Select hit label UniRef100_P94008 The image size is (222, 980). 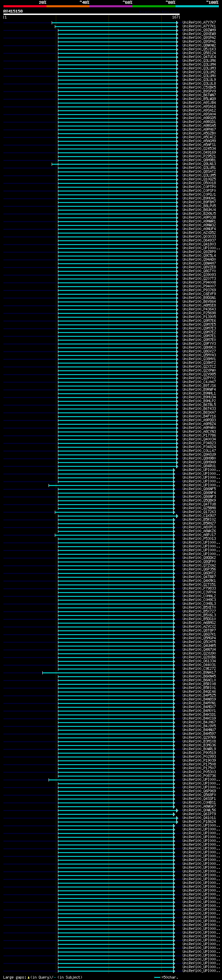(x=199, y=282)
